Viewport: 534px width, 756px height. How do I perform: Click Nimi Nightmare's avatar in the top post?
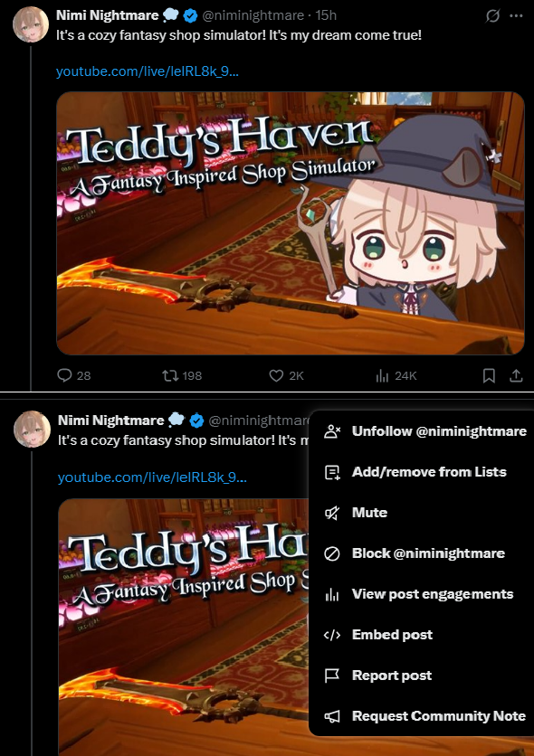tap(31, 24)
